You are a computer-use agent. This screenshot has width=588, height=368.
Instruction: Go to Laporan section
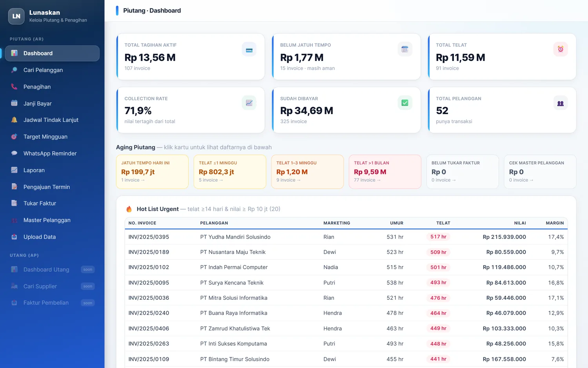point(52,170)
